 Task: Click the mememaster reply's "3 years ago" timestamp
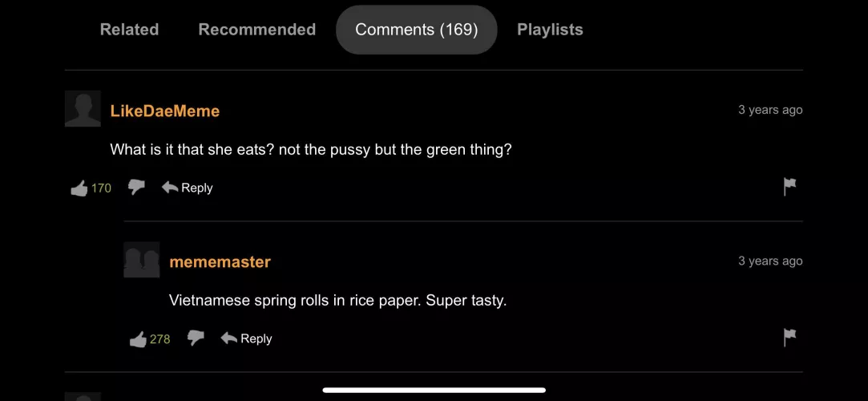point(769,261)
